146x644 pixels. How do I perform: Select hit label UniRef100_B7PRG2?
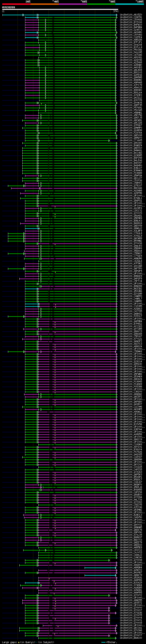[x=131, y=324]
